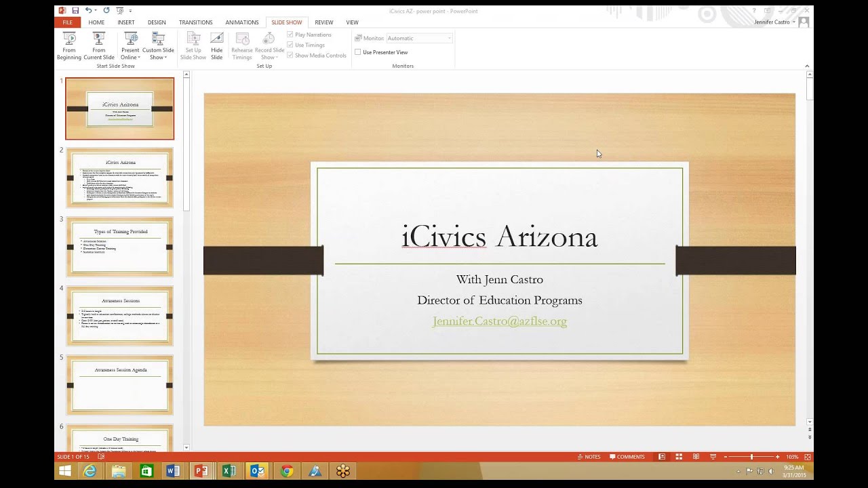Switch to the INSERT tab
The height and width of the screenshot is (488, 868).
click(126, 22)
